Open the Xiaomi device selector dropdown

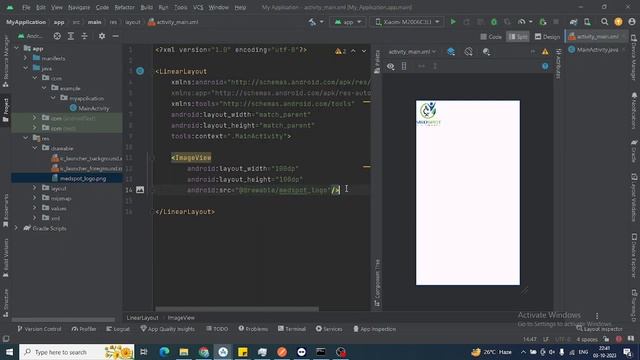point(407,22)
